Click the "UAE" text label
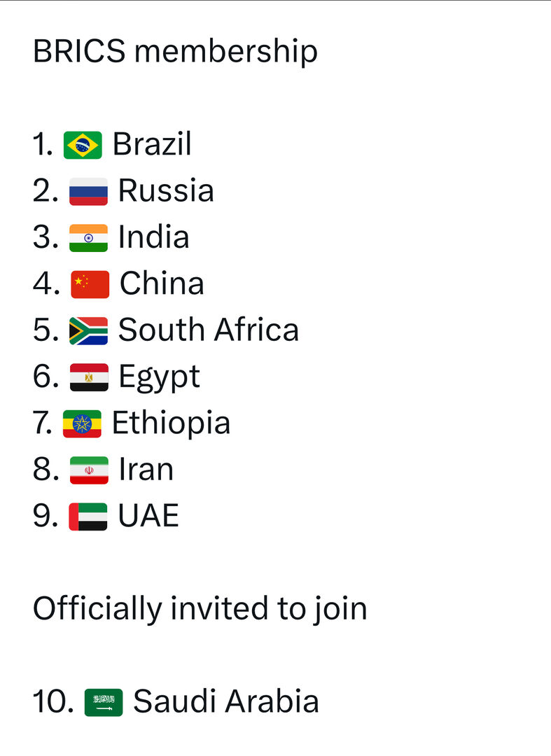551x756 pixels. (x=148, y=517)
